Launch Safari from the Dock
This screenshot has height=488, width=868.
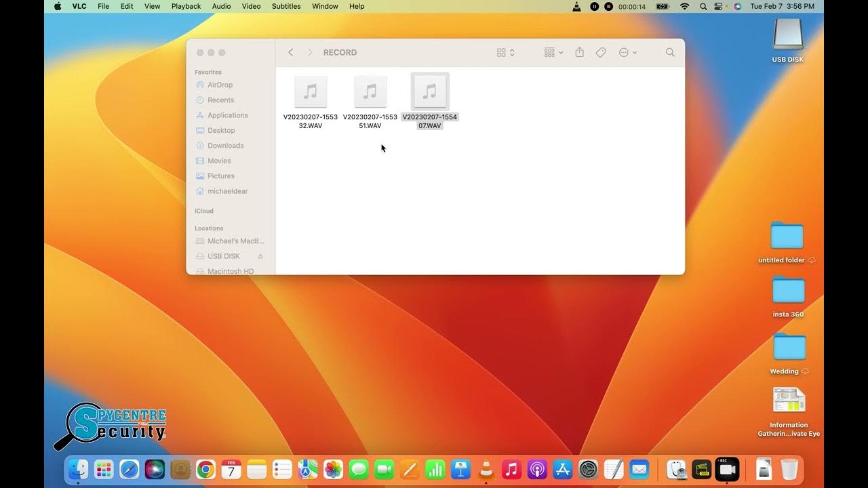[130, 469]
